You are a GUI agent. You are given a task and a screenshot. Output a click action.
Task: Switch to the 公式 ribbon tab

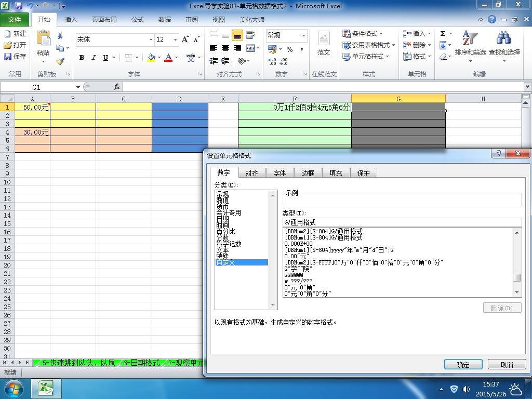[137, 20]
